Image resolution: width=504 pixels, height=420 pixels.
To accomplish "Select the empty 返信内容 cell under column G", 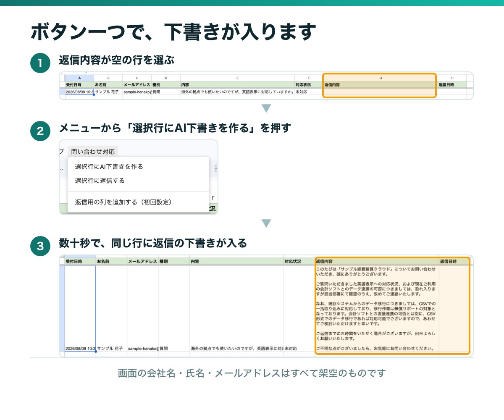I will tap(381, 92).
